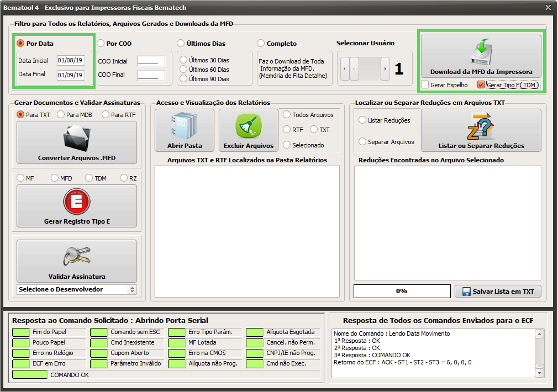Click the floppy disk Salvar Lista em TXT
Screen dimensions: 558x392
coord(466,292)
